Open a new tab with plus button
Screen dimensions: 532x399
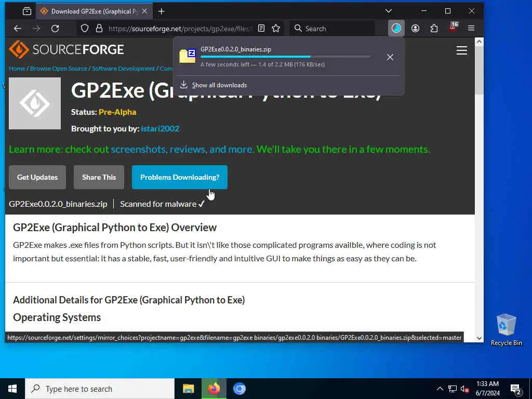(x=162, y=11)
